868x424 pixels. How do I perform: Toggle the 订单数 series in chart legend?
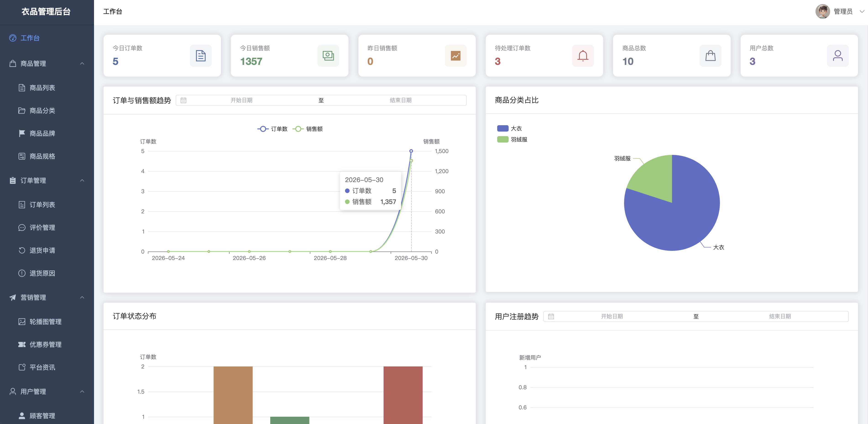272,129
